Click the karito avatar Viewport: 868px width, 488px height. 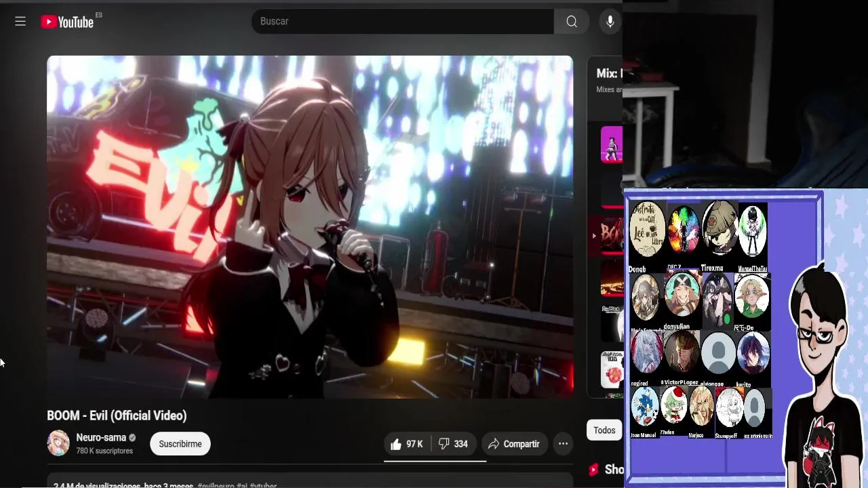[753, 352]
